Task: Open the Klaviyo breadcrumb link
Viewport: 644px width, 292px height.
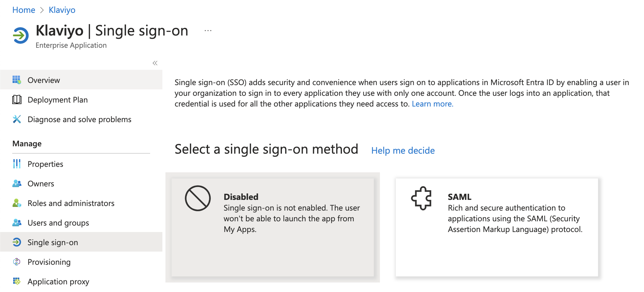Action: tap(62, 10)
